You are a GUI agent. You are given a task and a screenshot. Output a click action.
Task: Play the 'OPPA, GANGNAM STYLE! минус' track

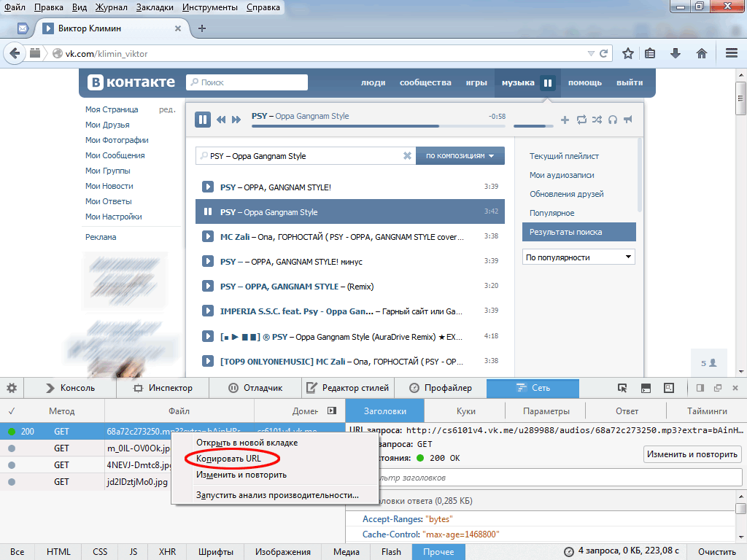coord(208,261)
